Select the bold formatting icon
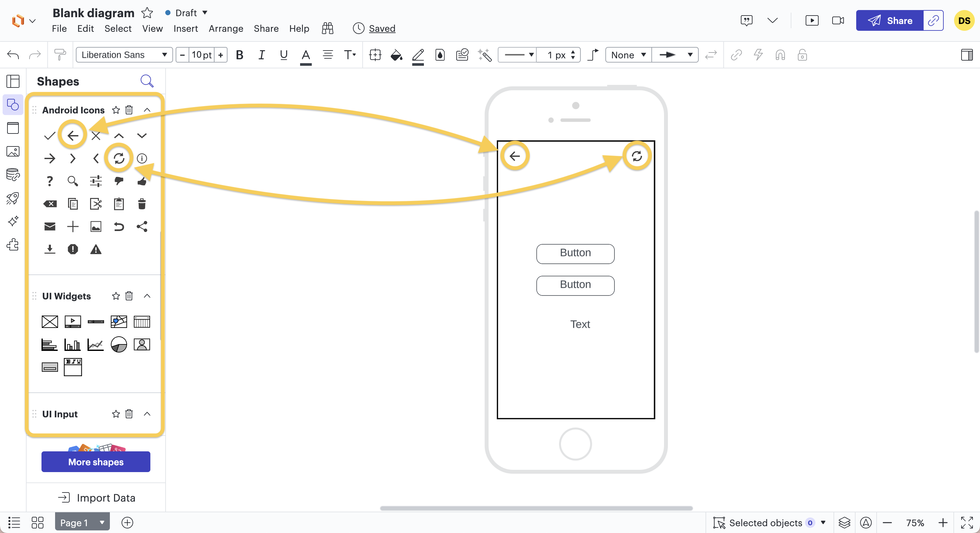980x533 pixels. [239, 55]
